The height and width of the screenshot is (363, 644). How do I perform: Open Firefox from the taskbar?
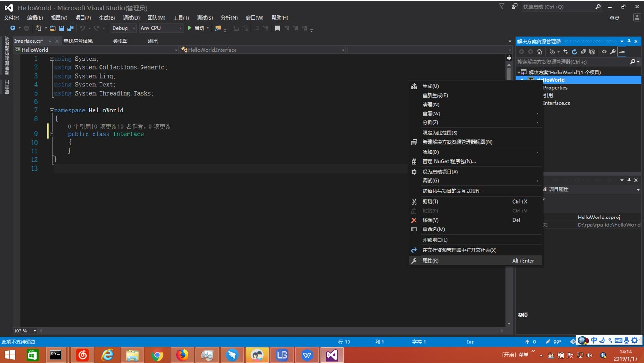tap(182, 355)
